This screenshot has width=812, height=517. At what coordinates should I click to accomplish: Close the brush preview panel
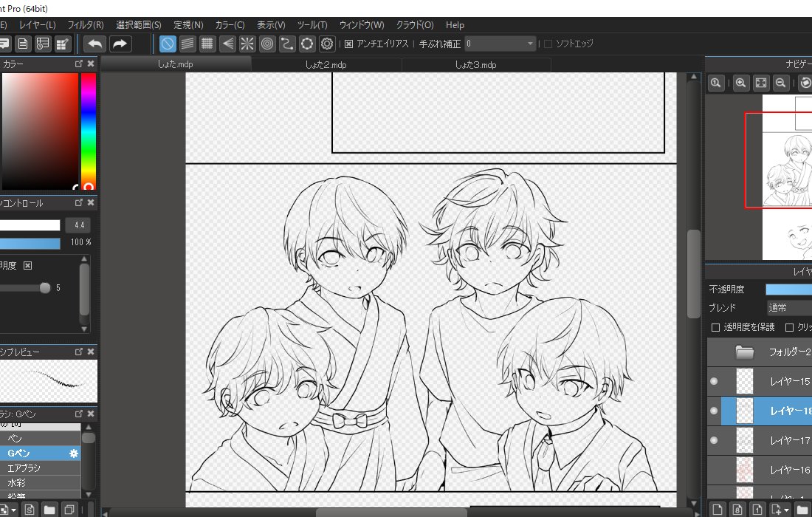[x=91, y=352]
